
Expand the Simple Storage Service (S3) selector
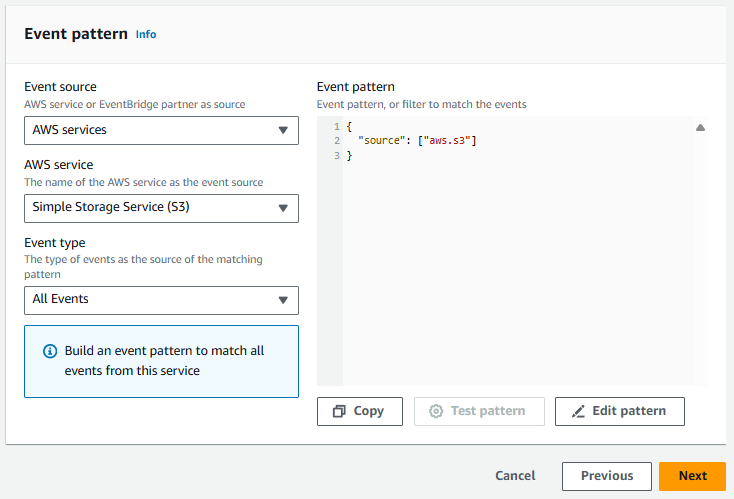[161, 208]
